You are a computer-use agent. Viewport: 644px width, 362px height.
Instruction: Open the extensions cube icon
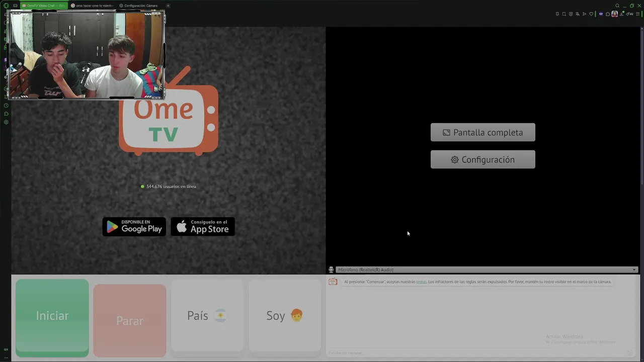(608, 14)
